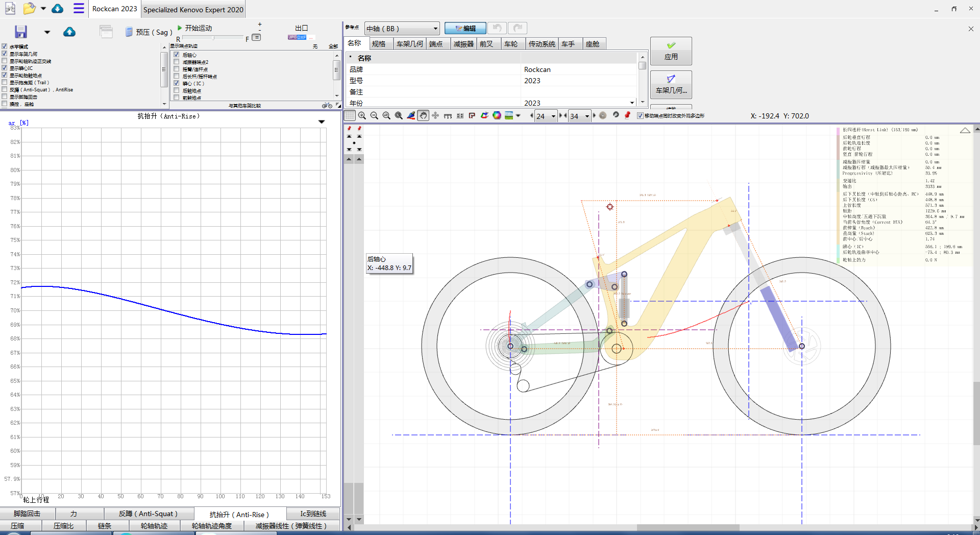The width and height of the screenshot is (980, 535).
Task: Collapse the info panel with the up chevron
Action: tap(965, 130)
